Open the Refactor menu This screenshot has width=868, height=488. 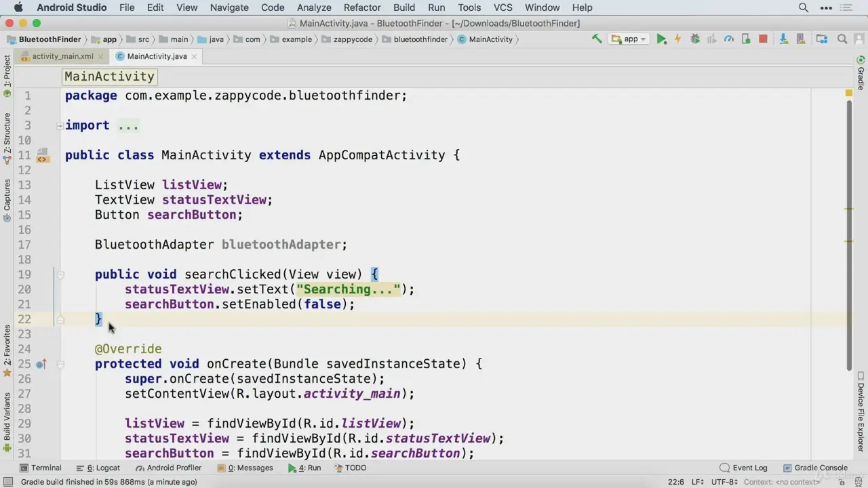(x=362, y=7)
